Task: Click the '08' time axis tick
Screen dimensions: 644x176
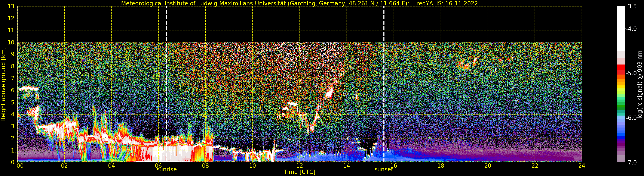Action: click(x=205, y=166)
